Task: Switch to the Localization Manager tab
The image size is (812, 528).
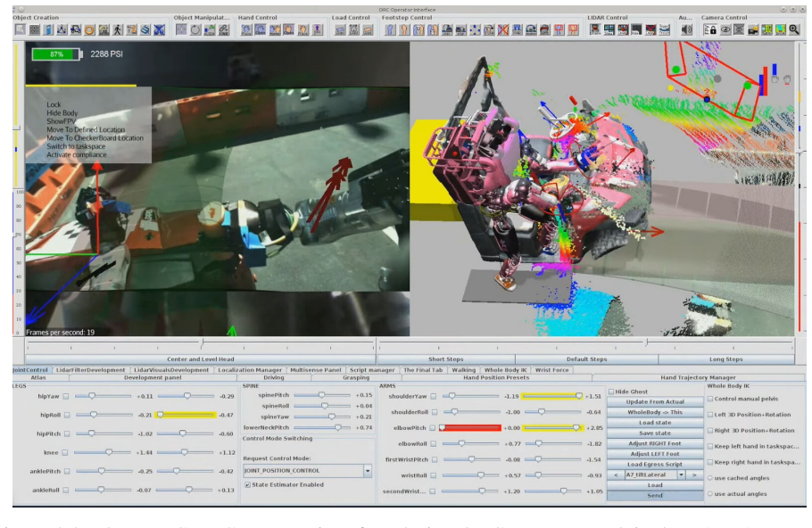Action: 250,370
